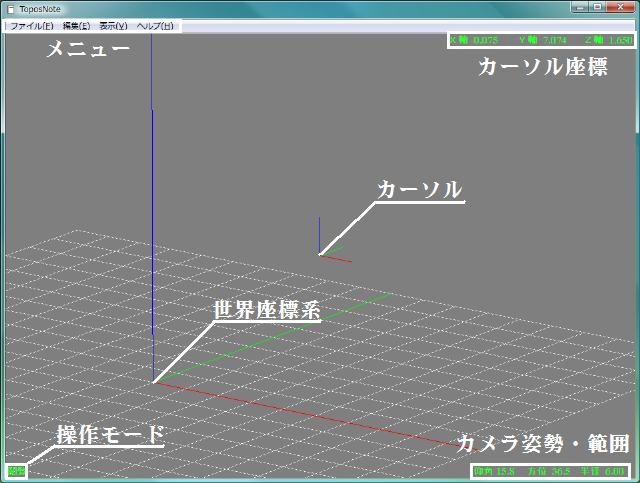The image size is (640, 483).
Task: Click the 仰角 15.8 camera value
Action: coord(494,471)
